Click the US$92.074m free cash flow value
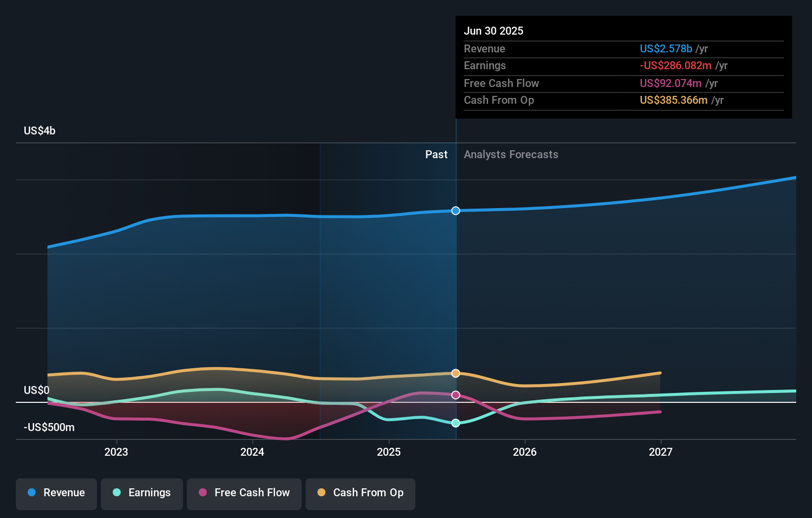The width and height of the screenshot is (812, 518). click(x=671, y=83)
